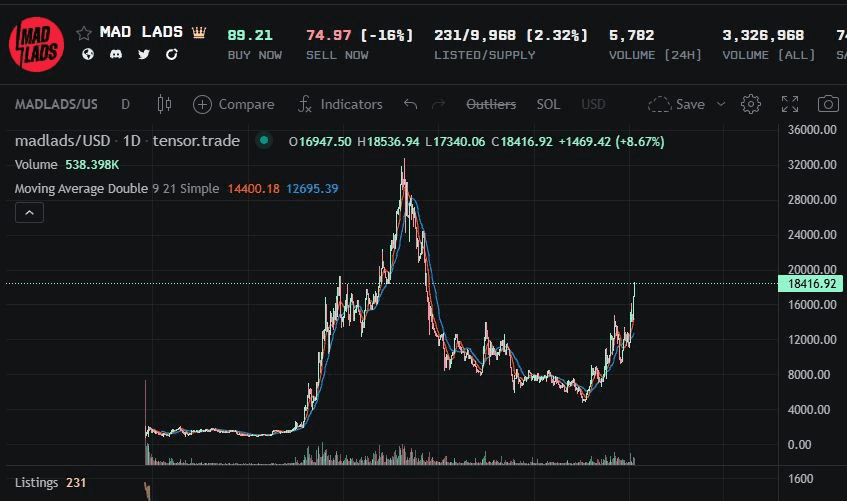
Task: Redo the chart action
Action: tap(439, 104)
